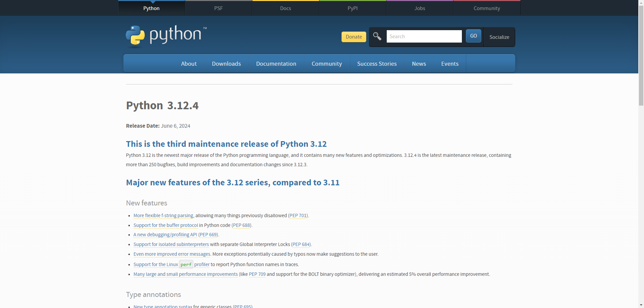
Task: Open the PEP 684 link
Action: tap(301, 244)
